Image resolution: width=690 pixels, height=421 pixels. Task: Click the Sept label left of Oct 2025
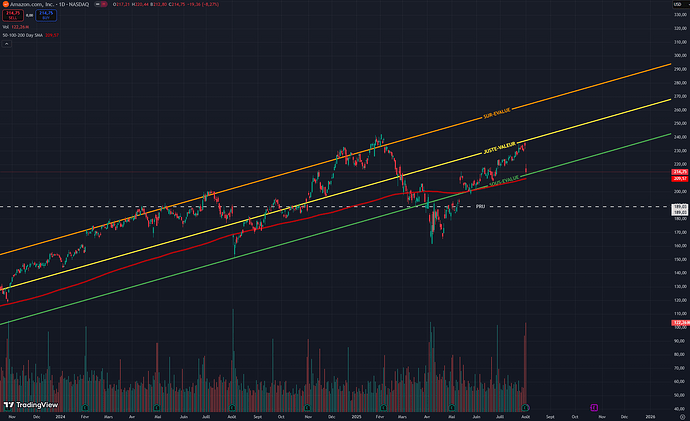click(550, 417)
